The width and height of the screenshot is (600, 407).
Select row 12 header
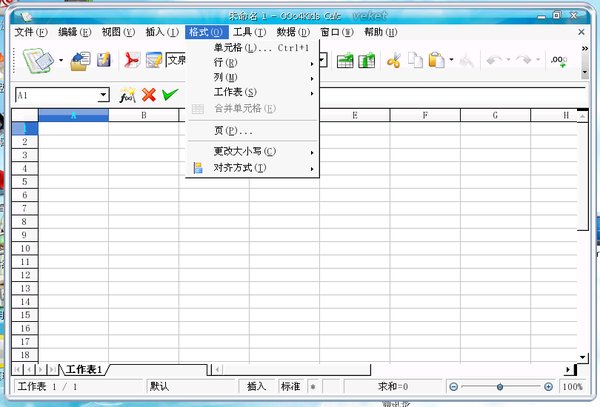[25, 275]
